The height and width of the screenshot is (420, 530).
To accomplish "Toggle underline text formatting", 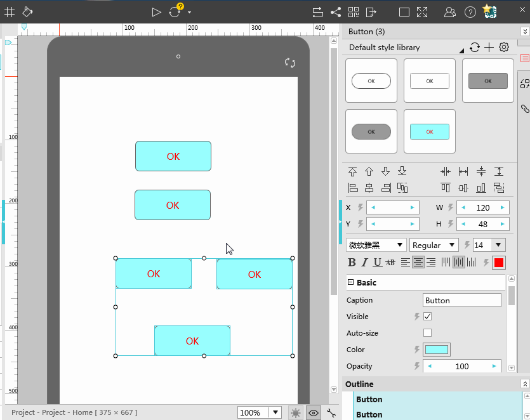I will (378, 263).
